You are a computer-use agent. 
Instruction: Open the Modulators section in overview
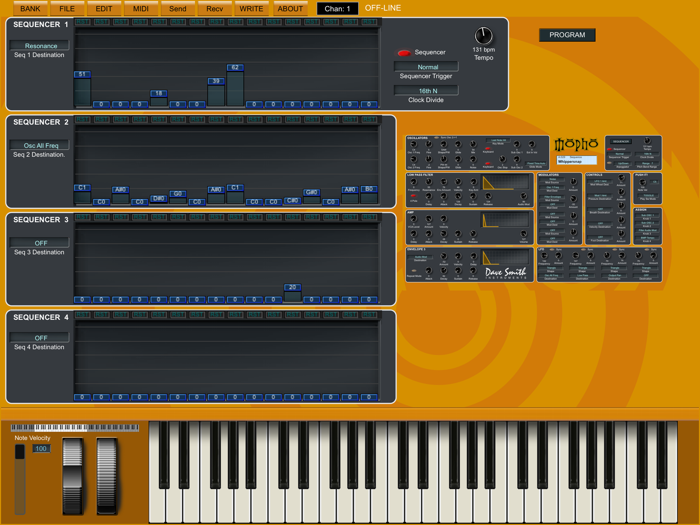(559, 208)
